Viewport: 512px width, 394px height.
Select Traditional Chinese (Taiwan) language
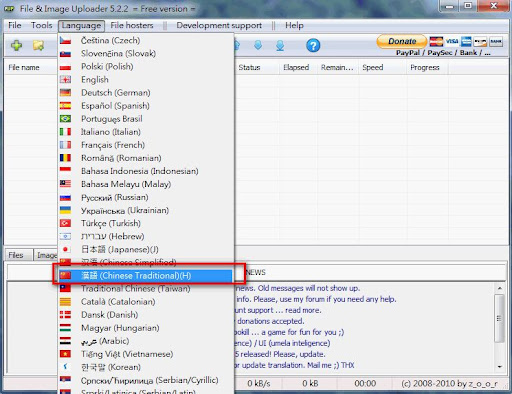[x=146, y=289]
